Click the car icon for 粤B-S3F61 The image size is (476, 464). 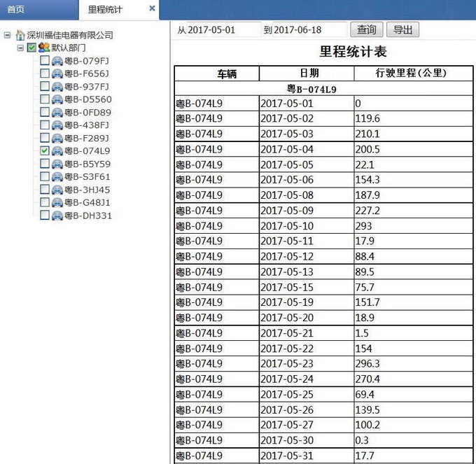pos(57,177)
